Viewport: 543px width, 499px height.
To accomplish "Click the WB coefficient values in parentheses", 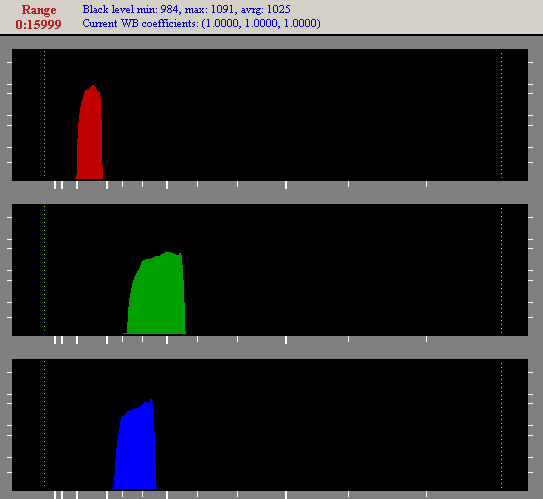I will coord(261,24).
